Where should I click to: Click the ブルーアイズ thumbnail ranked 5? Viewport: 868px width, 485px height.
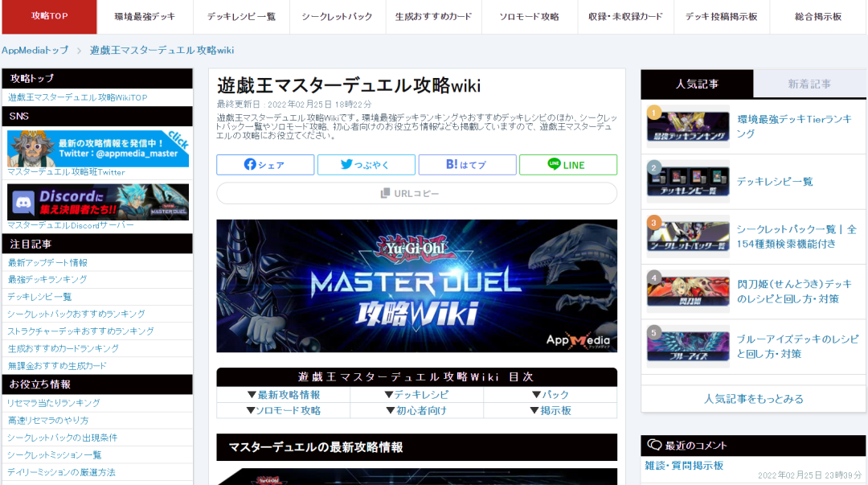688,346
